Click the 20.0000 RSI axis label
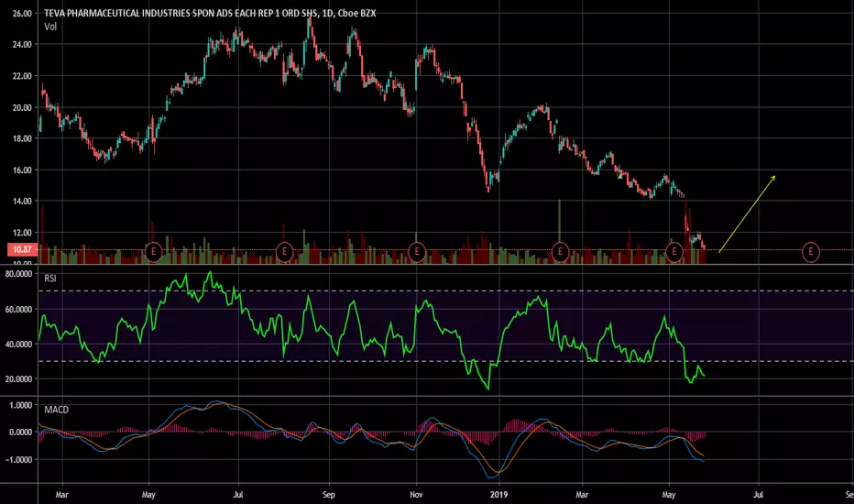Image resolution: width=854 pixels, height=504 pixels. click(x=18, y=378)
